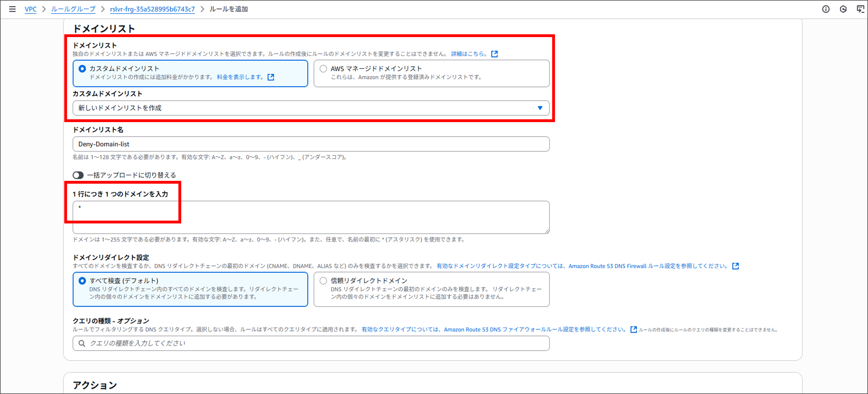Click the クエリの種類 - オプション heading
The width and height of the screenshot is (868, 394).
coord(111,321)
